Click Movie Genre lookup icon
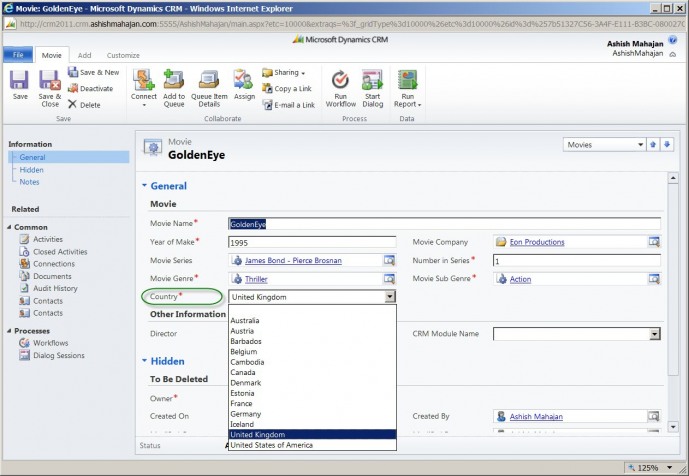Viewport: 689px width, 476px height. [389, 279]
